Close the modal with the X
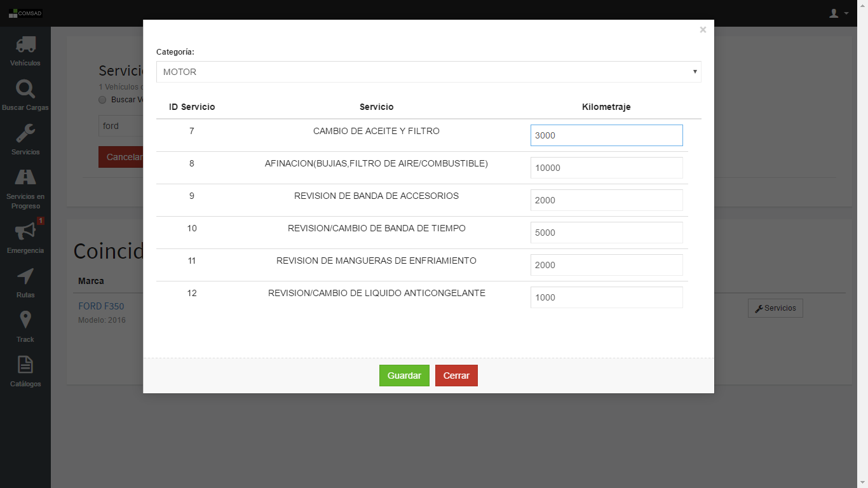 coord(702,30)
